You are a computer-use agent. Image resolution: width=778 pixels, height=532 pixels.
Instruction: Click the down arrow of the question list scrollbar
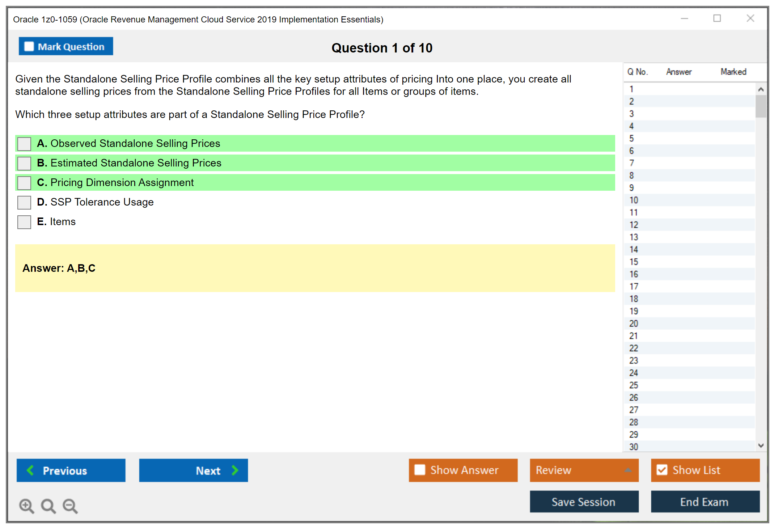[761, 446]
